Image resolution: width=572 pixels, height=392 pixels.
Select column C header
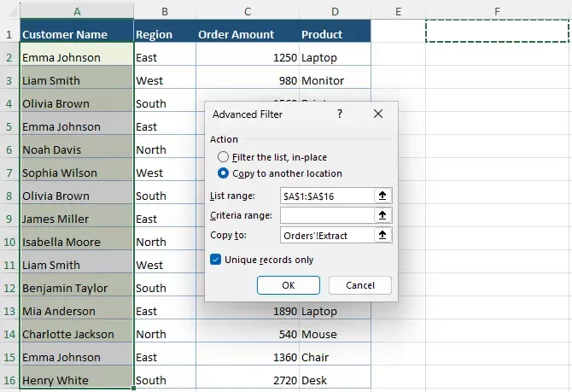click(x=248, y=11)
